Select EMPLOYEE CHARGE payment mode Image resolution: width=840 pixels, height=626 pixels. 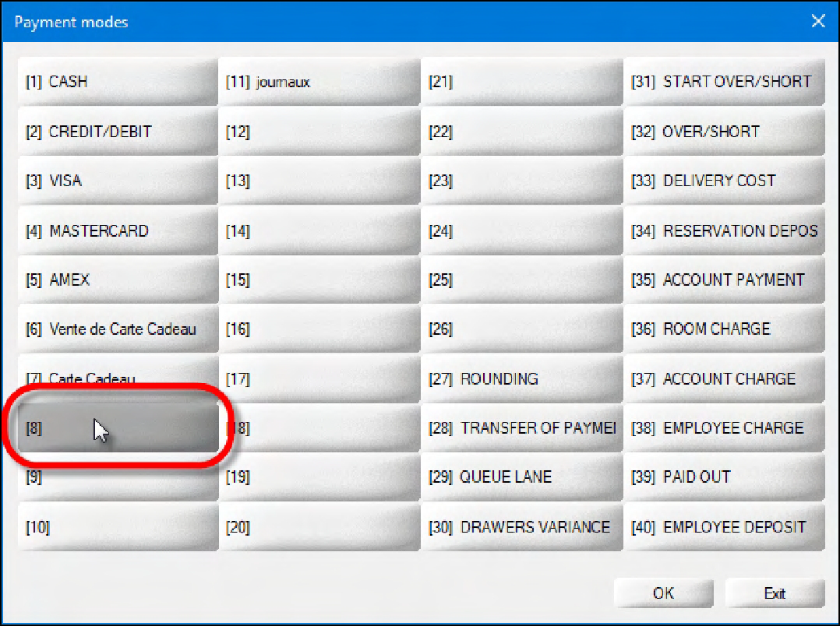coord(724,428)
